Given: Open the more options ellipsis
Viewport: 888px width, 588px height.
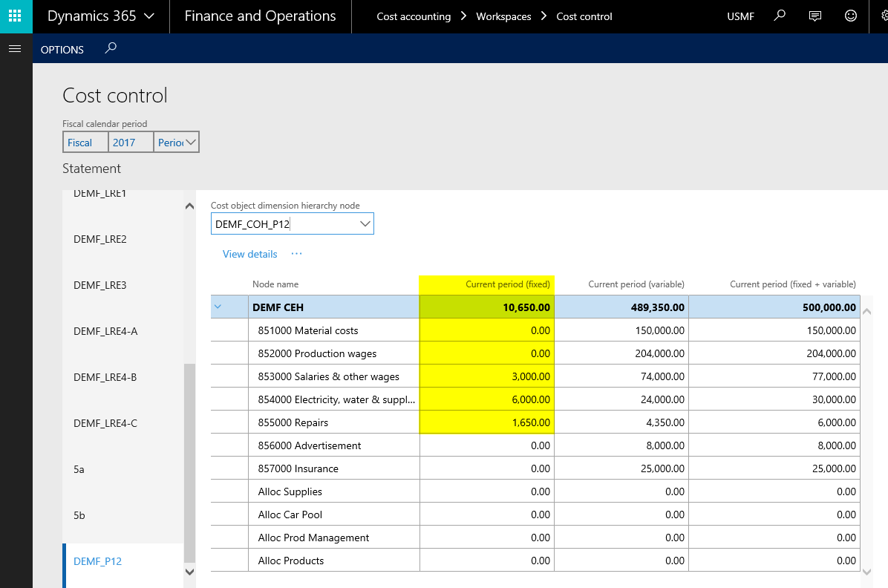Looking at the screenshot, I should tap(296, 254).
